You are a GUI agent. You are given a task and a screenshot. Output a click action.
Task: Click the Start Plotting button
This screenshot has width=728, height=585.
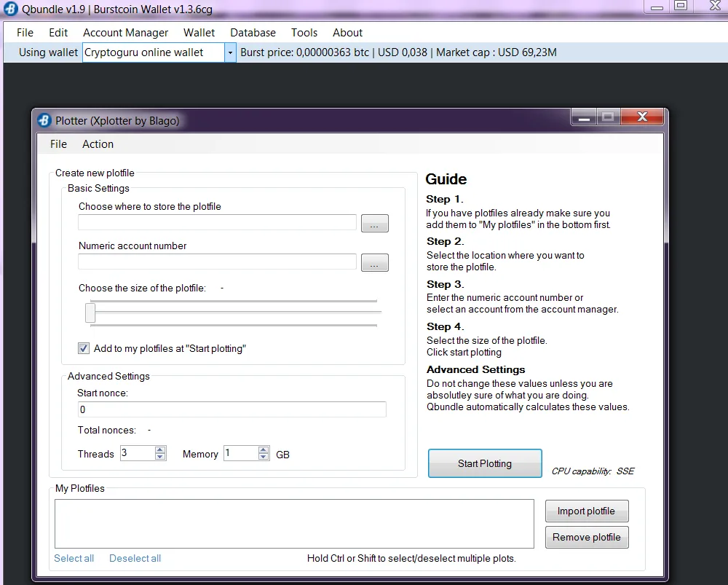(x=485, y=463)
